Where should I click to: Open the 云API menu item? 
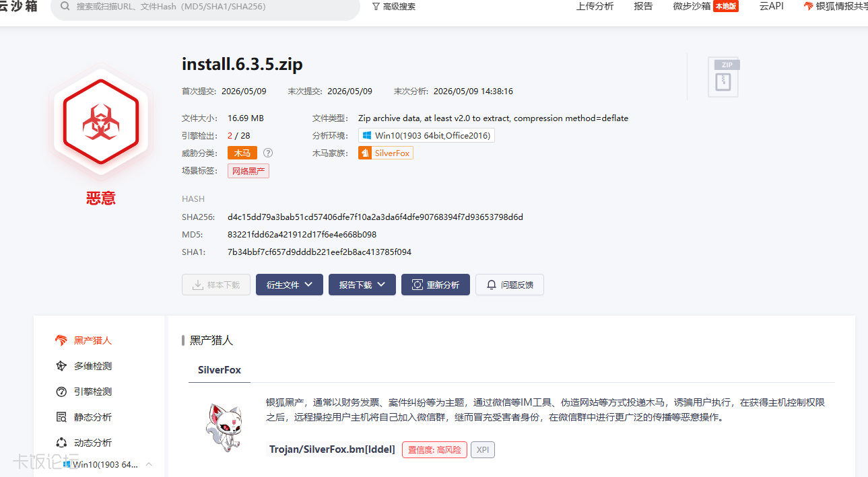point(772,6)
